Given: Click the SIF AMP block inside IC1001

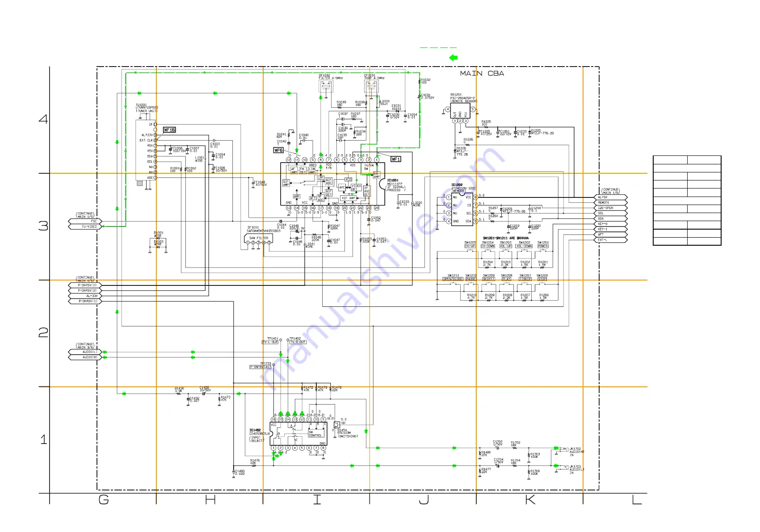Looking at the screenshot, I should point(286,183).
